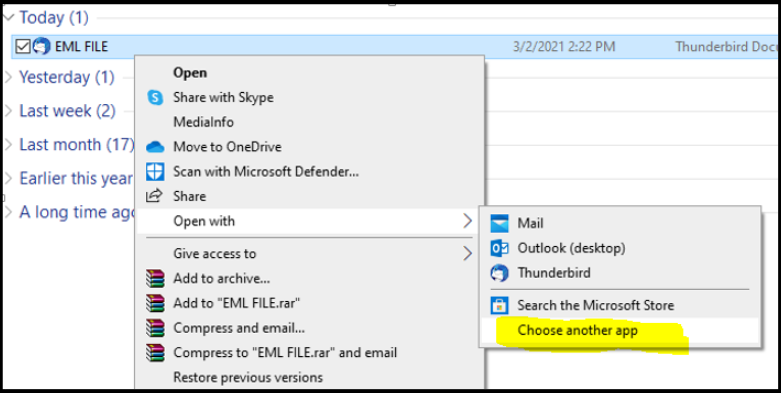Image resolution: width=781 pixels, height=393 pixels.
Task: Click the Outlook desktop icon
Action: point(500,248)
